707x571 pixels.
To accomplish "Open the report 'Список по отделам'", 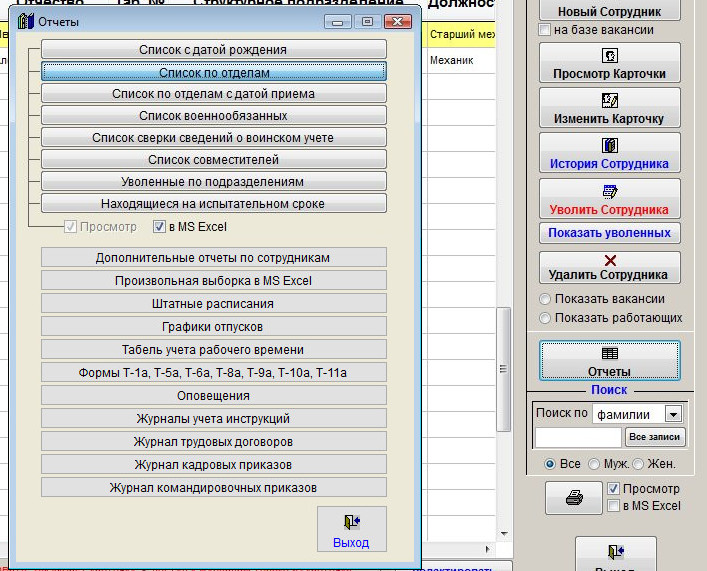I will (214, 72).
